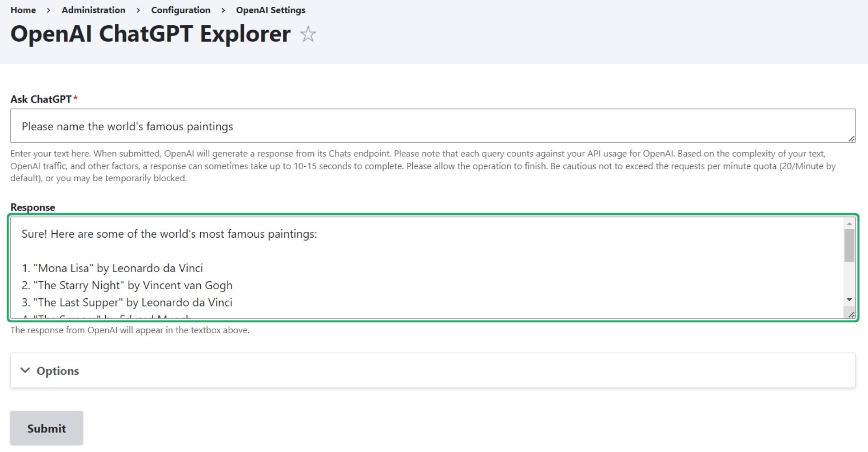Expand the Options section
Screen dimensions: 868x452
coord(433,371)
